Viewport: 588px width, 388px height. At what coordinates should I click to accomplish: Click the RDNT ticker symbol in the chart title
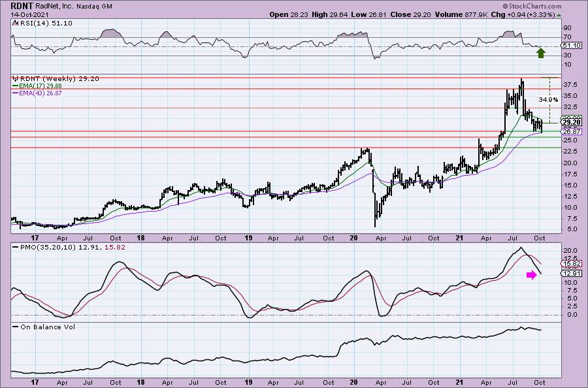tap(21, 6)
